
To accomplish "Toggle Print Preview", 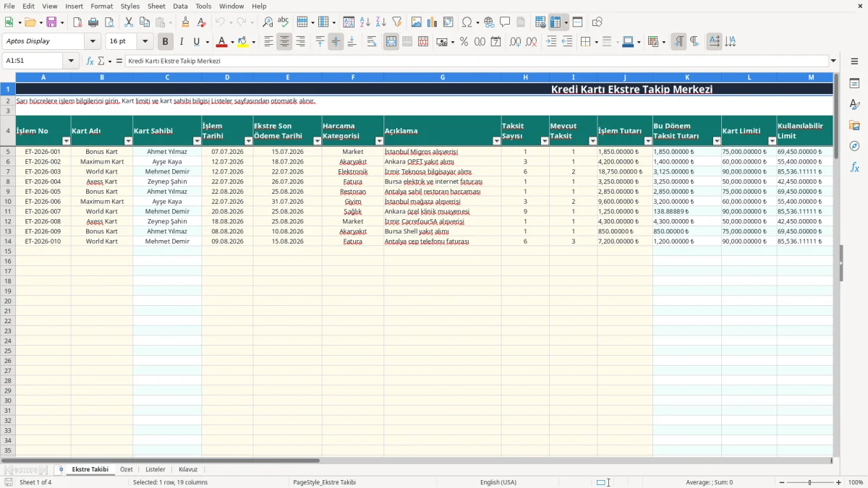I will [109, 22].
